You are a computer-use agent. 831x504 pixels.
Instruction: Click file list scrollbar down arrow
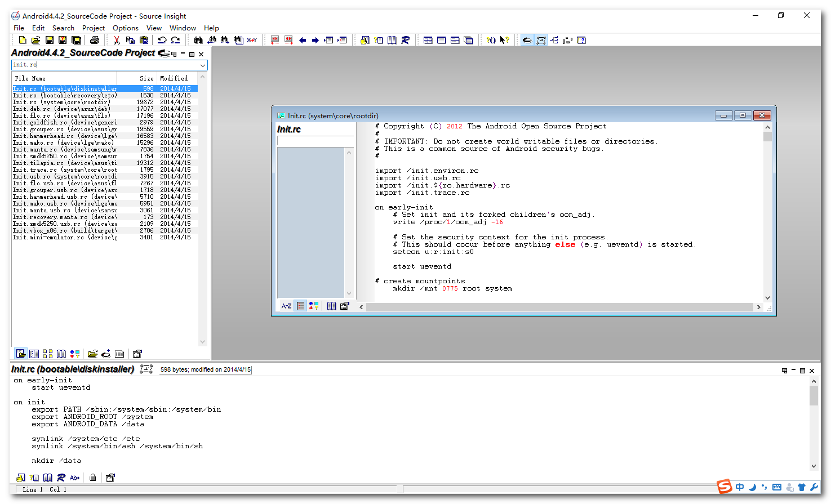click(x=203, y=341)
